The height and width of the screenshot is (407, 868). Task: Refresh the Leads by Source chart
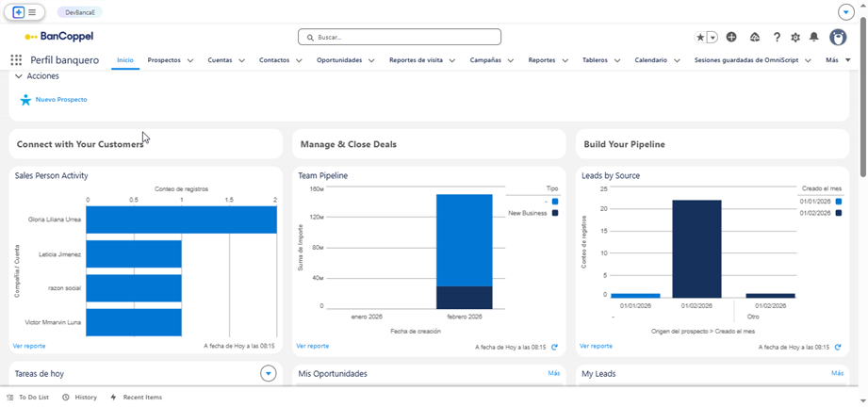pyautogui.click(x=838, y=347)
